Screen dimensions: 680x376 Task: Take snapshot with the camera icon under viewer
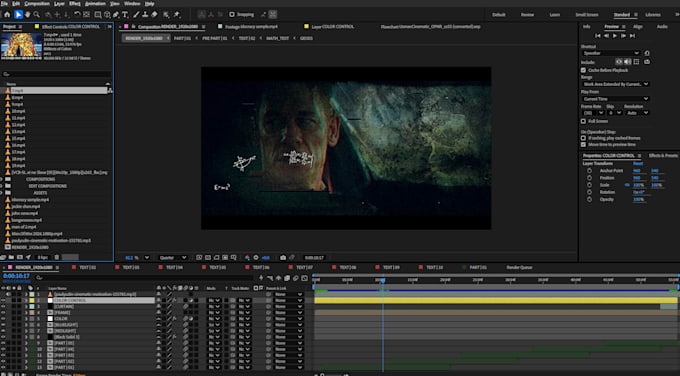click(x=283, y=258)
